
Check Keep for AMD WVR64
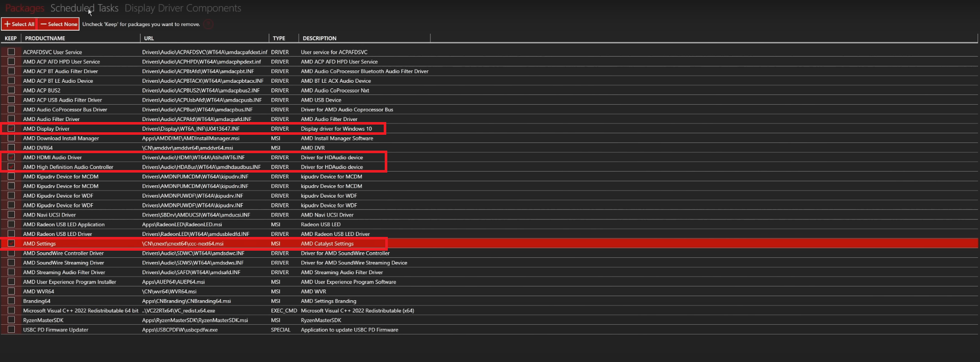pyautogui.click(x=11, y=291)
